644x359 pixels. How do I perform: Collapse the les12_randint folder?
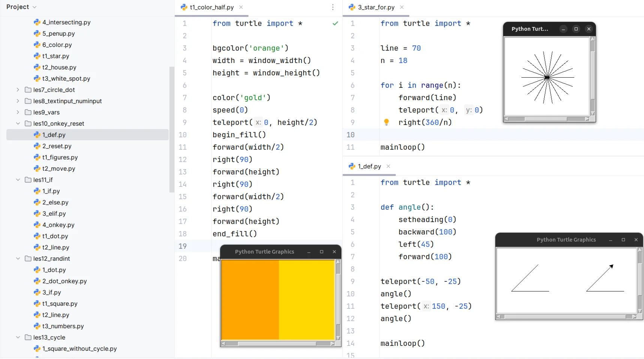[18, 258]
